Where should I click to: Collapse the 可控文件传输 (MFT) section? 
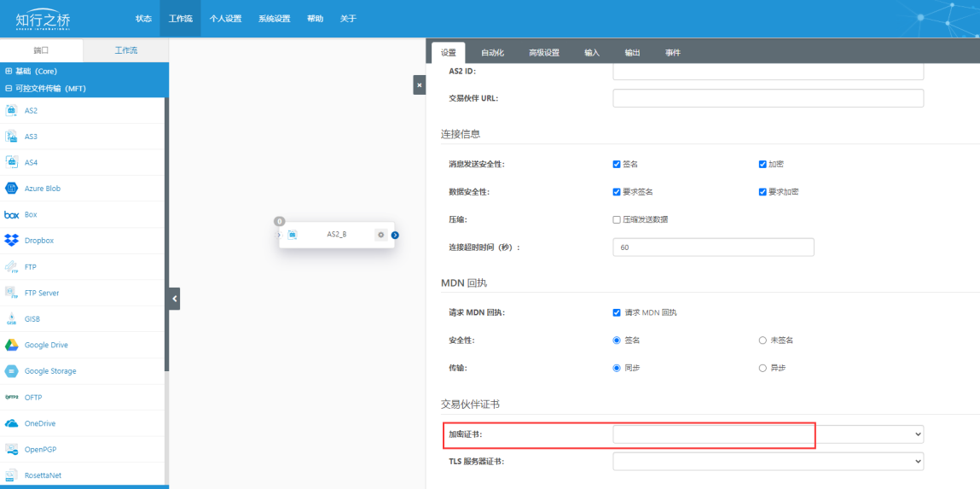[x=9, y=88]
